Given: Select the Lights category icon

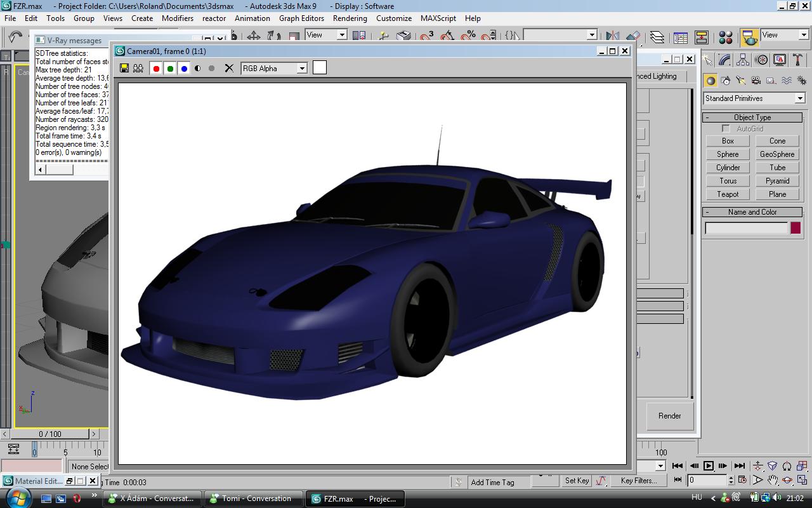Looking at the screenshot, I should pos(740,81).
